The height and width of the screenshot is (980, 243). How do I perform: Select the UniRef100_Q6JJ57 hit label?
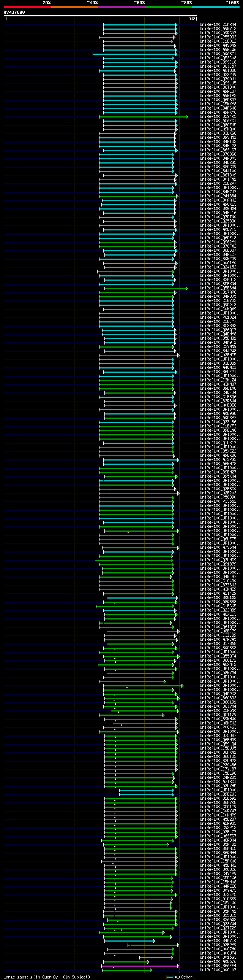click(218, 67)
